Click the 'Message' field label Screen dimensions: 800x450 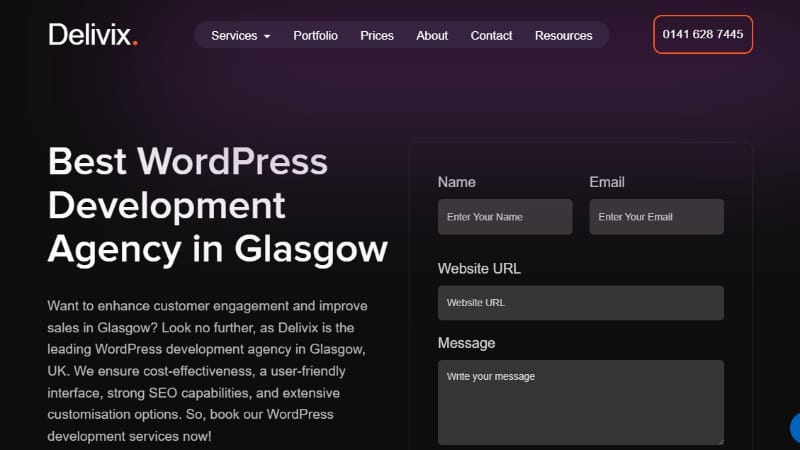coord(466,343)
